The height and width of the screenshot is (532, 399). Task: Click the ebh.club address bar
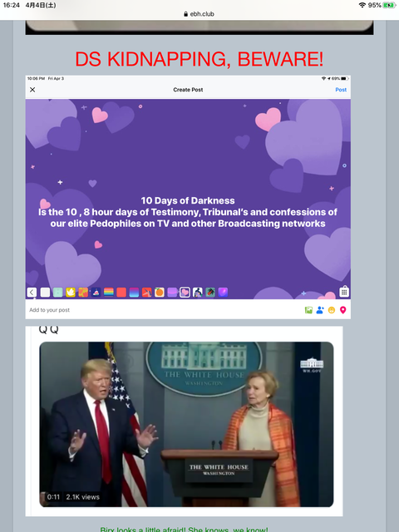[199, 14]
